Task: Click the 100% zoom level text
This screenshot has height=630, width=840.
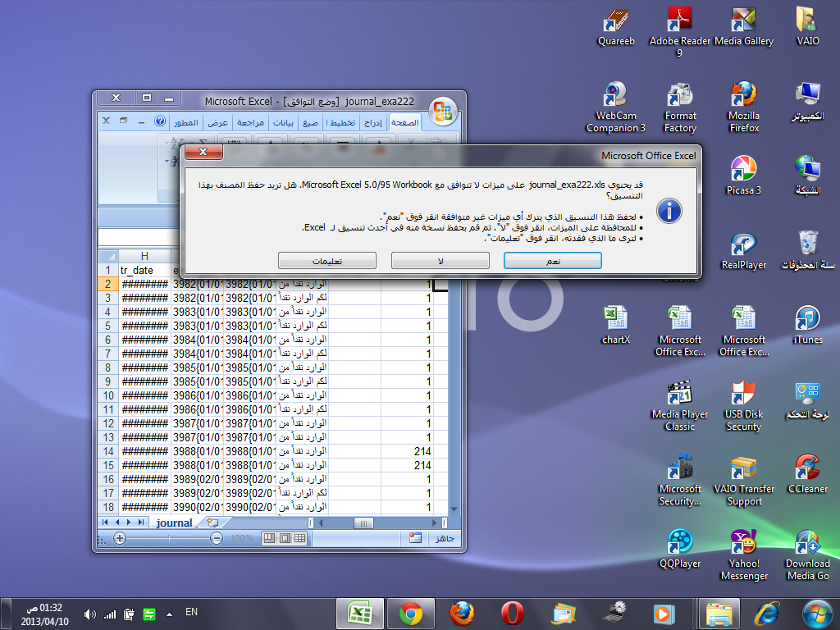Action: 242,538
